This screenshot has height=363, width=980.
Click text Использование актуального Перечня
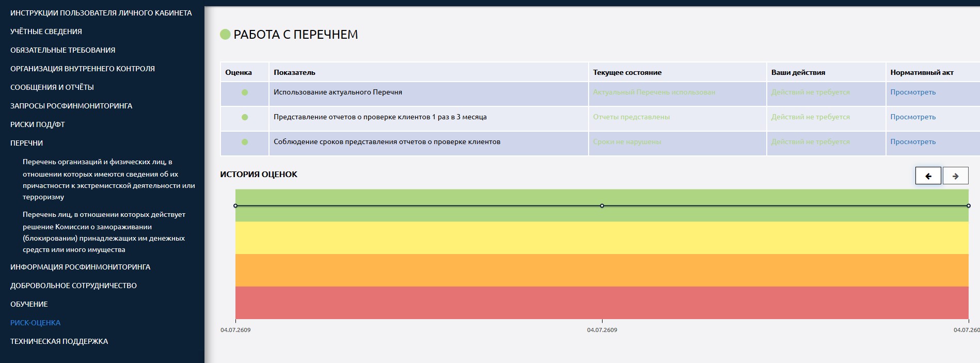338,92
